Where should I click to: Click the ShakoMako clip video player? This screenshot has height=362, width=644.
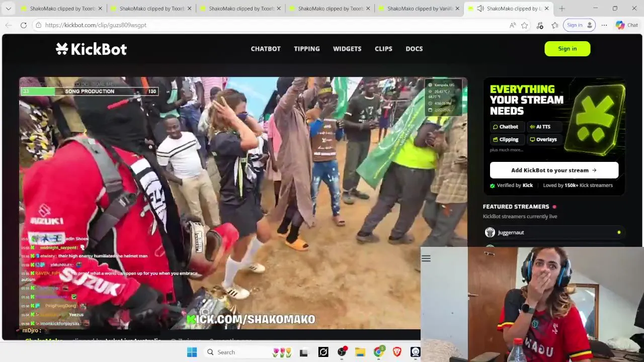coord(243,203)
